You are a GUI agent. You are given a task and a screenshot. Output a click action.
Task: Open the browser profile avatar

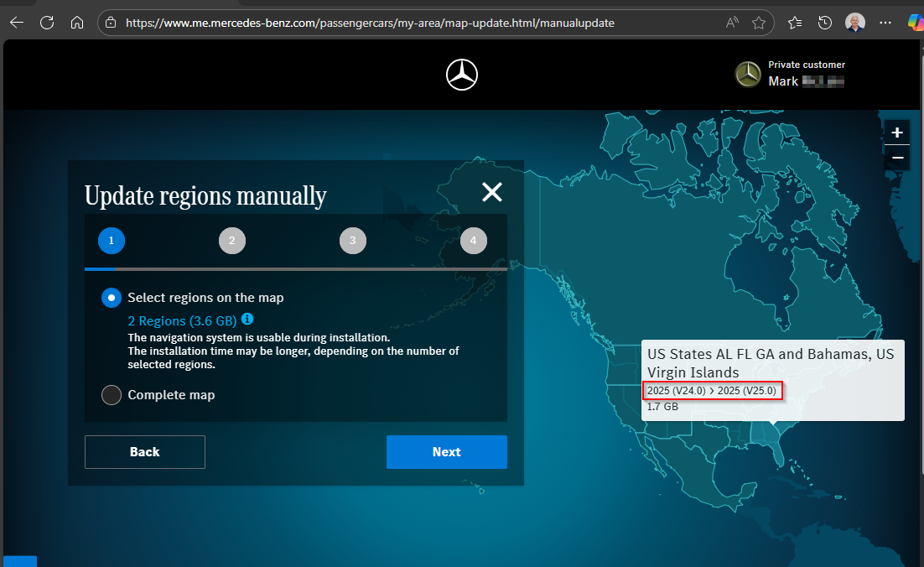855,23
